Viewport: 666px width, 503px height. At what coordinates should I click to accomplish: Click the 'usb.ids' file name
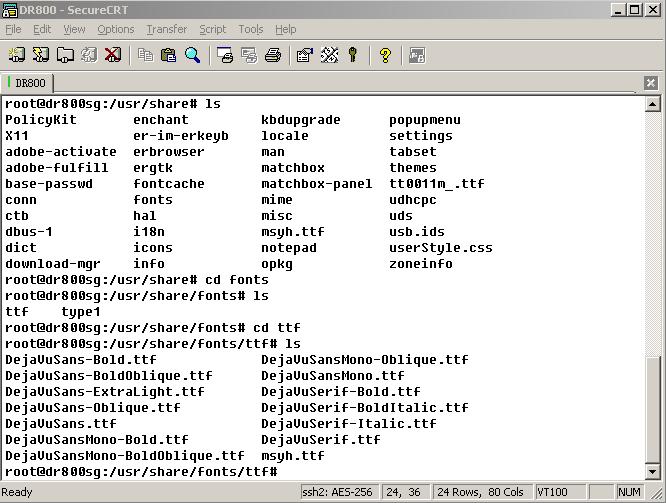pyautogui.click(x=417, y=232)
